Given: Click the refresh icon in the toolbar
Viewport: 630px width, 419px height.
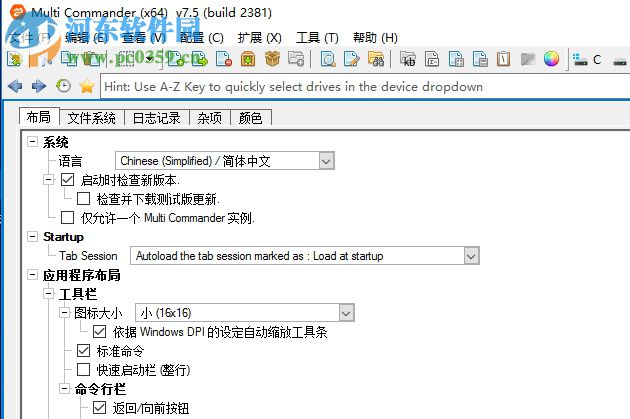Looking at the screenshot, I should click(x=15, y=59).
